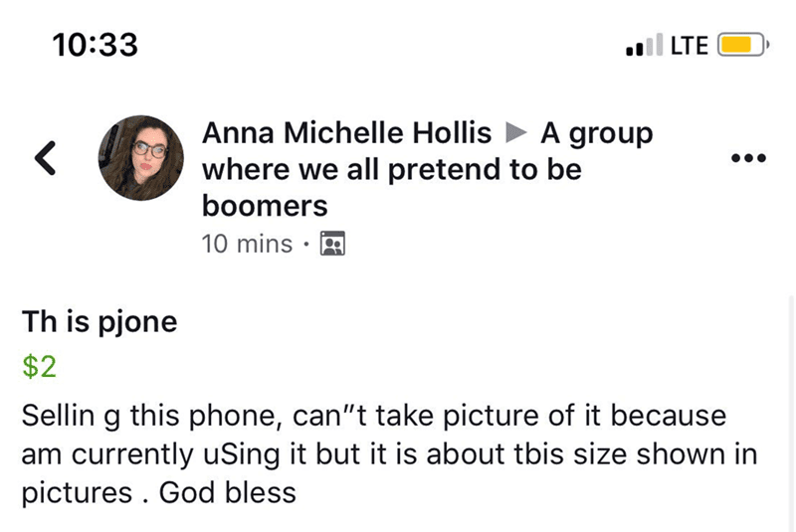Open the three-dot post options menu

coord(747,158)
